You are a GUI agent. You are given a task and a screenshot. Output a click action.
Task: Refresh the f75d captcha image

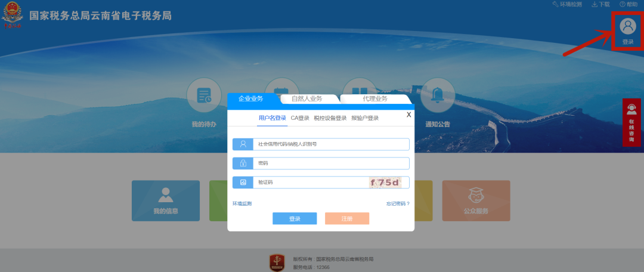pos(385,183)
